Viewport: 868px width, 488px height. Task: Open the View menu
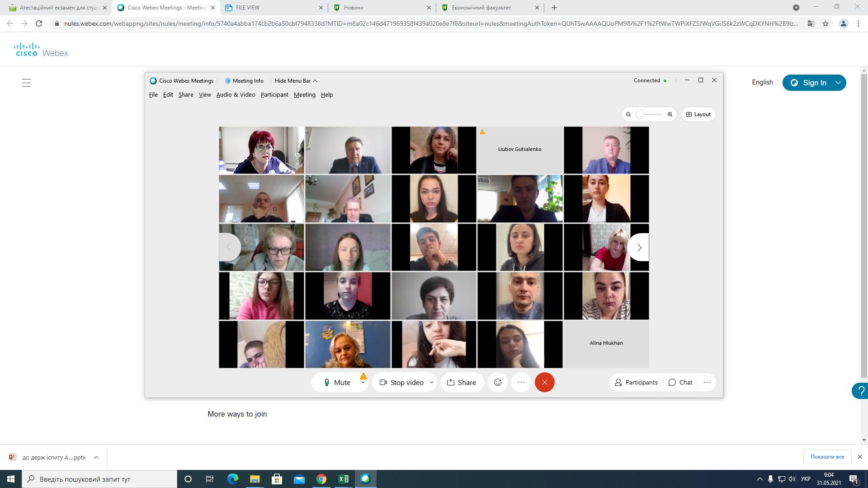pos(205,94)
